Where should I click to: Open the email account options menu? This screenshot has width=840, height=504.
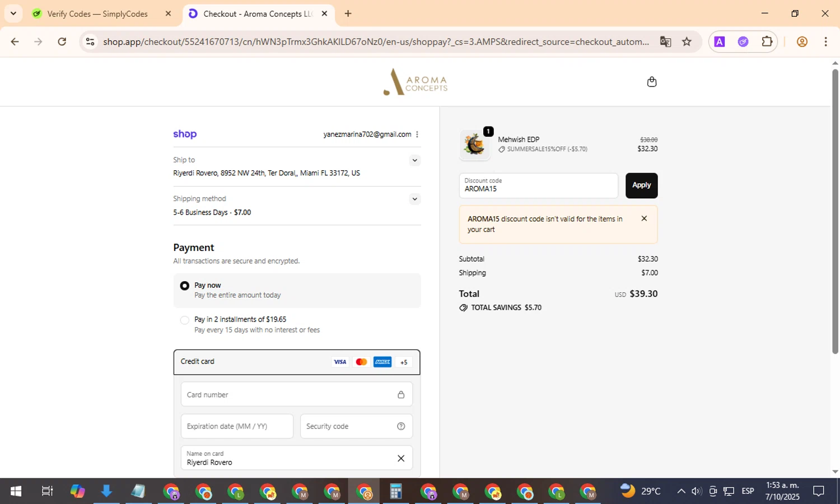click(417, 134)
